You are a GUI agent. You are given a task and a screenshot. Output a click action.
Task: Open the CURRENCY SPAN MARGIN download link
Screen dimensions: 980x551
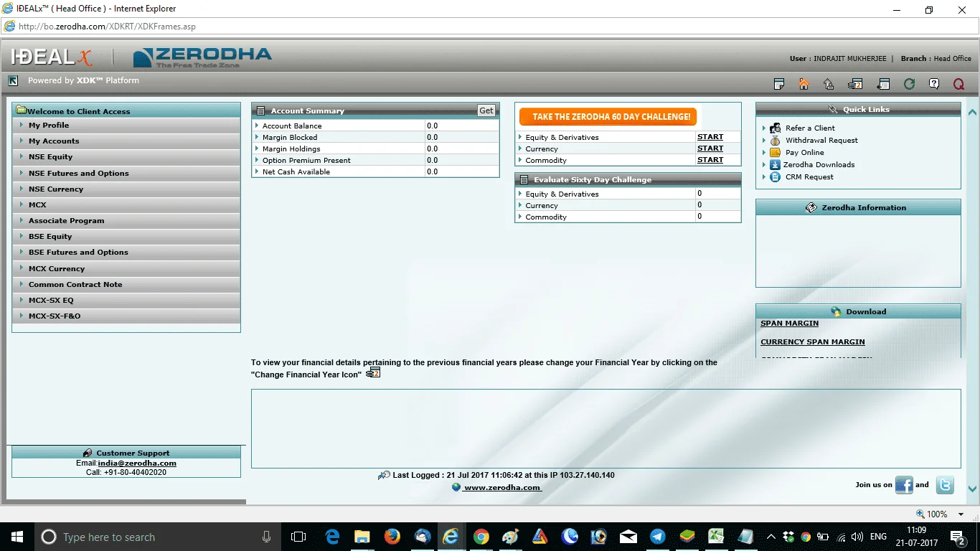(x=813, y=342)
